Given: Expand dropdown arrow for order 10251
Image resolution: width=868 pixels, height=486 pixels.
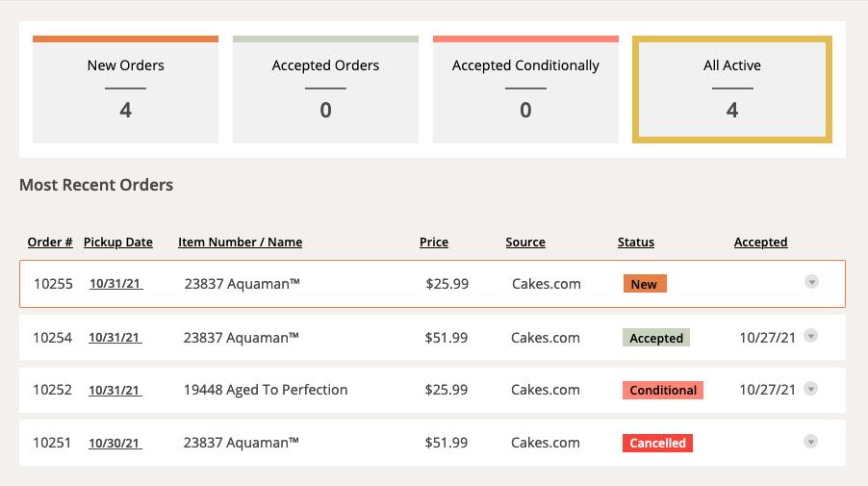Looking at the screenshot, I should click(x=811, y=442).
